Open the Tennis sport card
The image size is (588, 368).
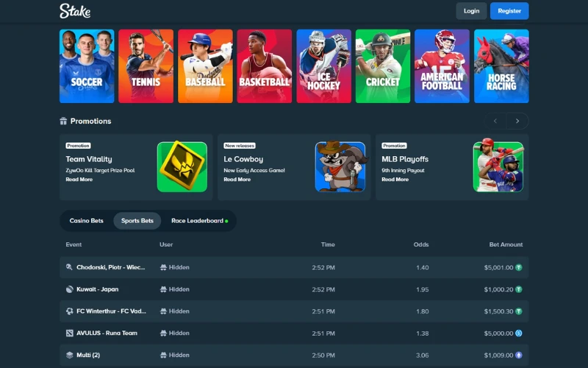146,66
